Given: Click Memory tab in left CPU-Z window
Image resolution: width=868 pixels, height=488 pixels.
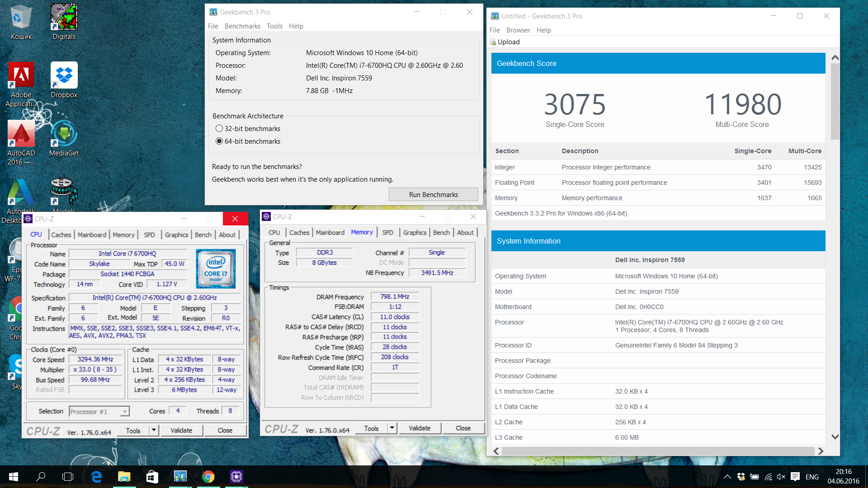Looking at the screenshot, I should click(x=123, y=235).
